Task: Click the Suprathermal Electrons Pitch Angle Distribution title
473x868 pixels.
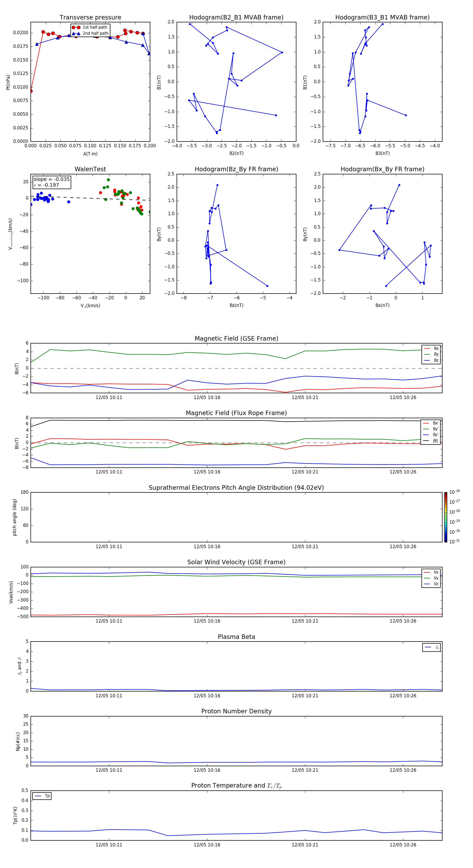Action: [x=236, y=488]
